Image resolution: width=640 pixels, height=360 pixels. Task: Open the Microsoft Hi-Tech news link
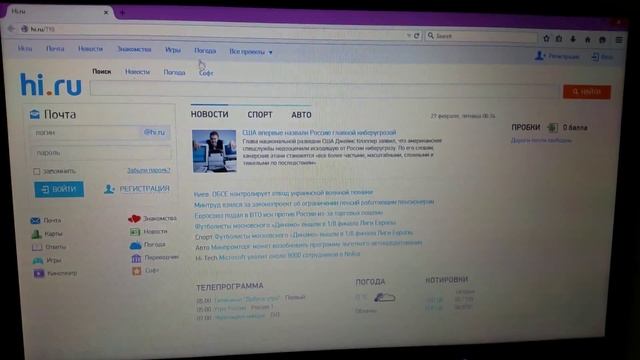289,256
